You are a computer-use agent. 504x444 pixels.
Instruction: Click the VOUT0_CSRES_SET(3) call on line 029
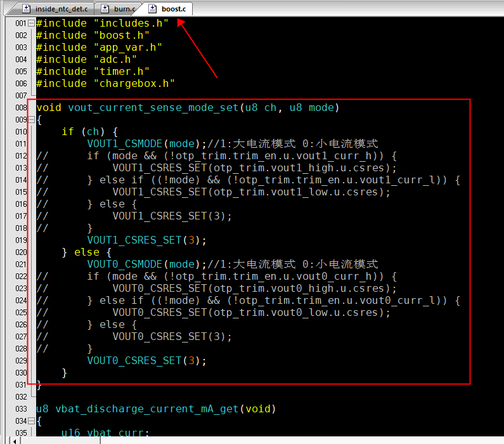(x=146, y=361)
